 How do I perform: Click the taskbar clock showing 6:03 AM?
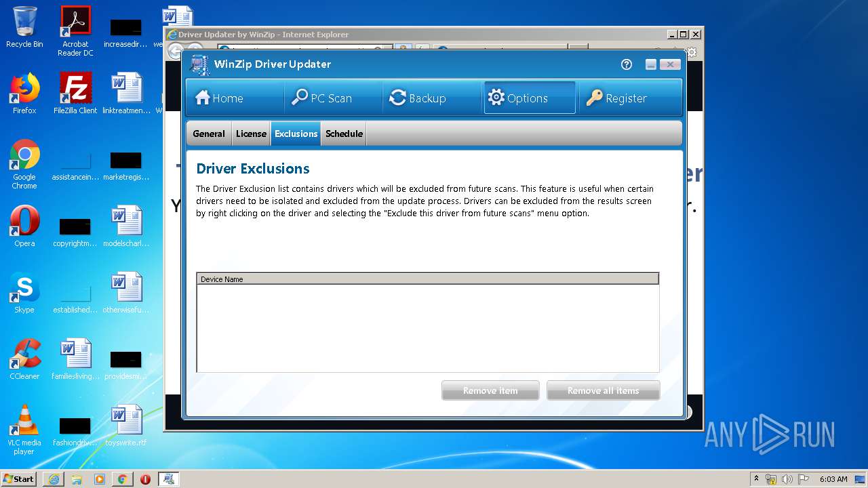pyautogui.click(x=833, y=479)
